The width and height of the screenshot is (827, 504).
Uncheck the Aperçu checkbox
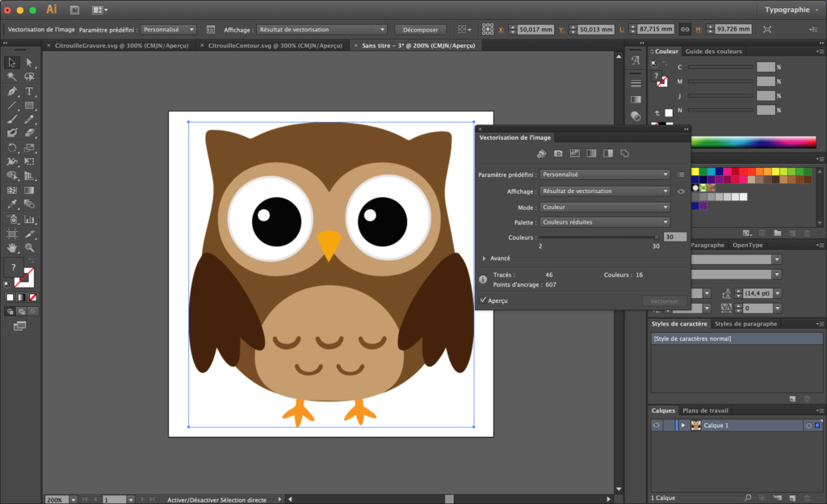tap(482, 300)
